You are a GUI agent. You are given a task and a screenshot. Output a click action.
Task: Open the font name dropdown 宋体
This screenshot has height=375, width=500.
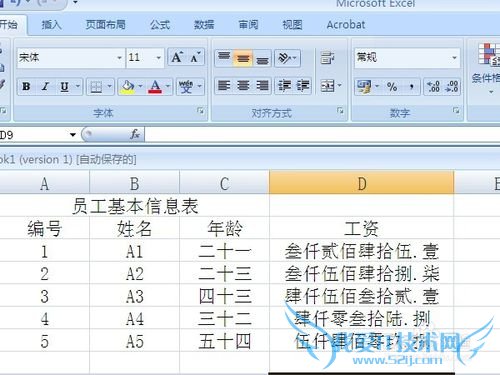pyautogui.click(x=119, y=58)
